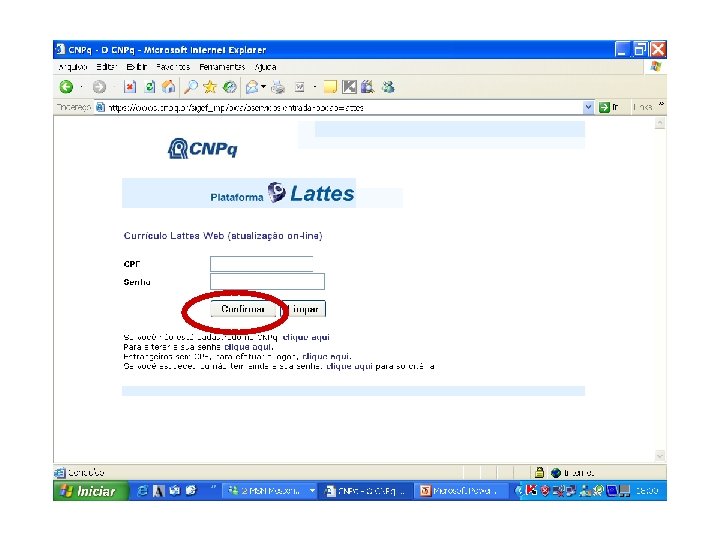720x540 pixels.
Task: Click the title bar IE page icon
Action: pos(60,49)
